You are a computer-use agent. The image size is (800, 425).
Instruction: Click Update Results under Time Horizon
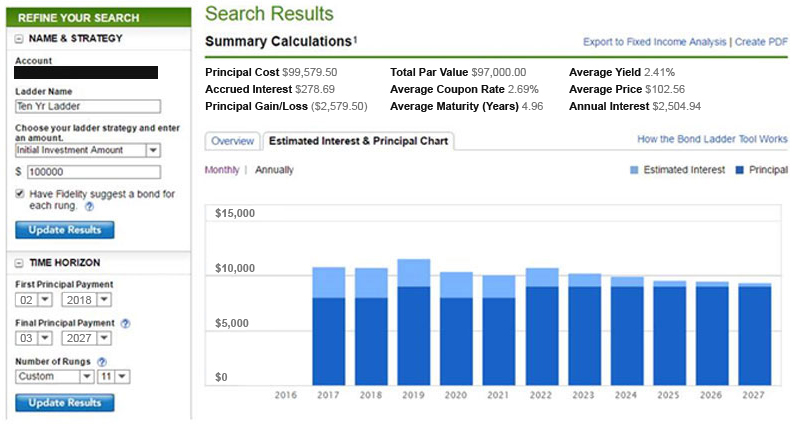click(65, 403)
